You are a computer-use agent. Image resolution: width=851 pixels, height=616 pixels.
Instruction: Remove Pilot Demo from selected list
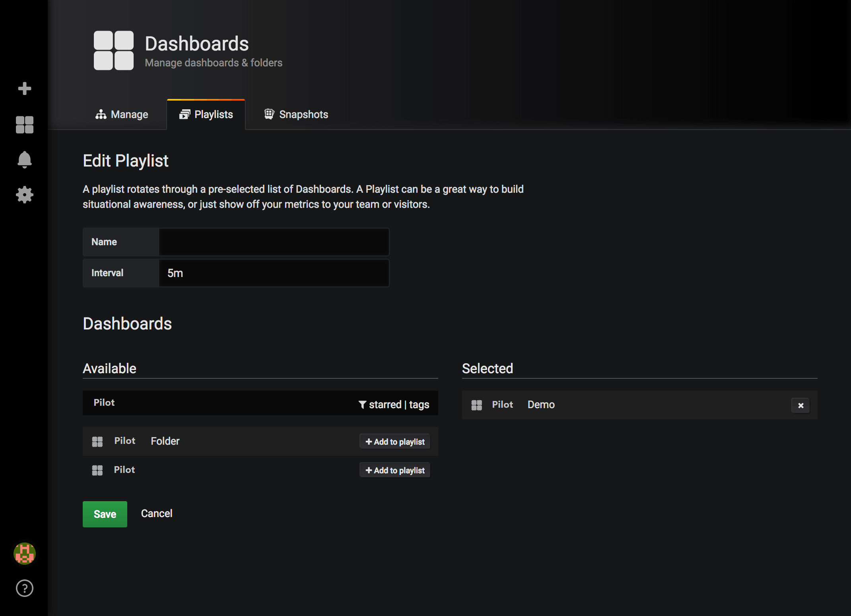[x=800, y=405]
